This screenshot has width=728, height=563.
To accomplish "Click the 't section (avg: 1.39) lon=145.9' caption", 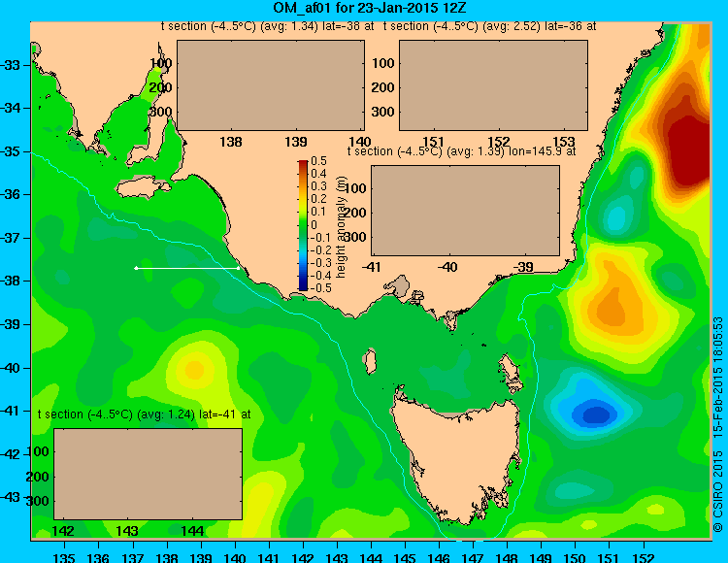I will [461, 151].
